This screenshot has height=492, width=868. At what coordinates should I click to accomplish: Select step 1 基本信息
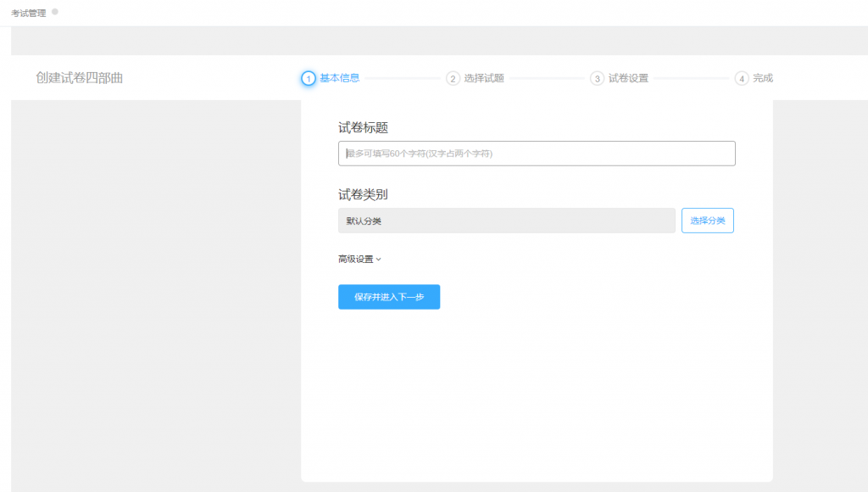click(x=331, y=78)
